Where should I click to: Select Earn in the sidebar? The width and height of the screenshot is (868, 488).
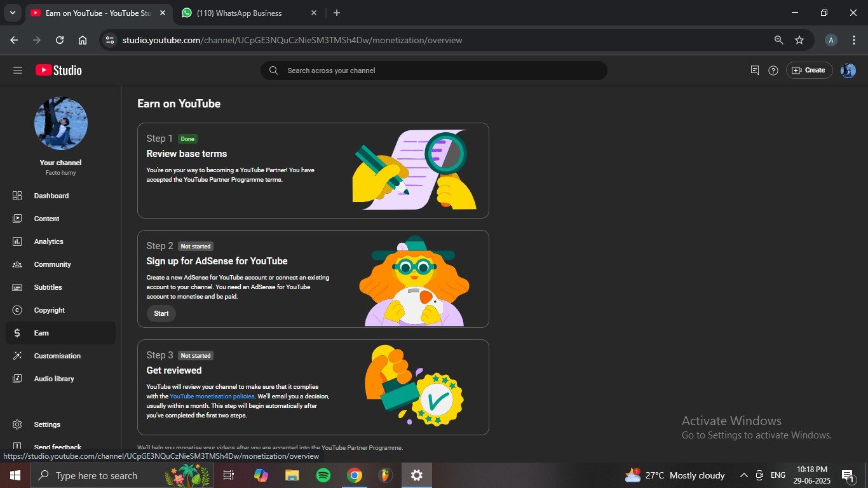pos(61,333)
